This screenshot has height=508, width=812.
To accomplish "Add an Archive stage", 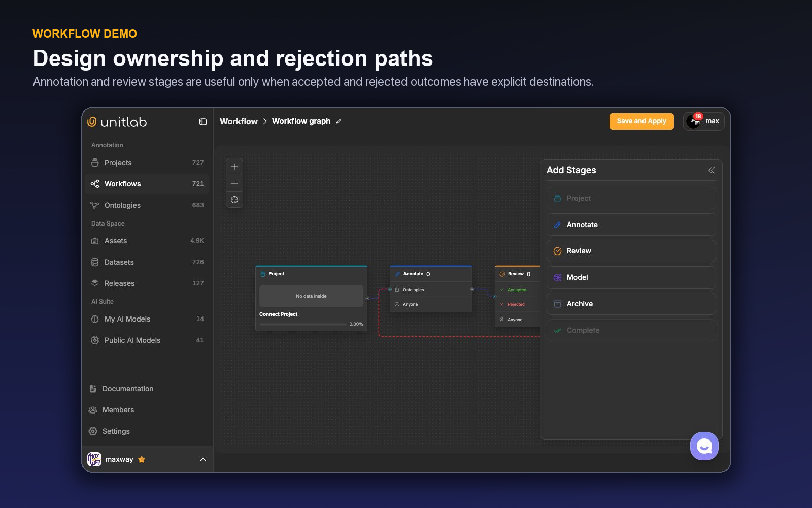I will tap(631, 304).
